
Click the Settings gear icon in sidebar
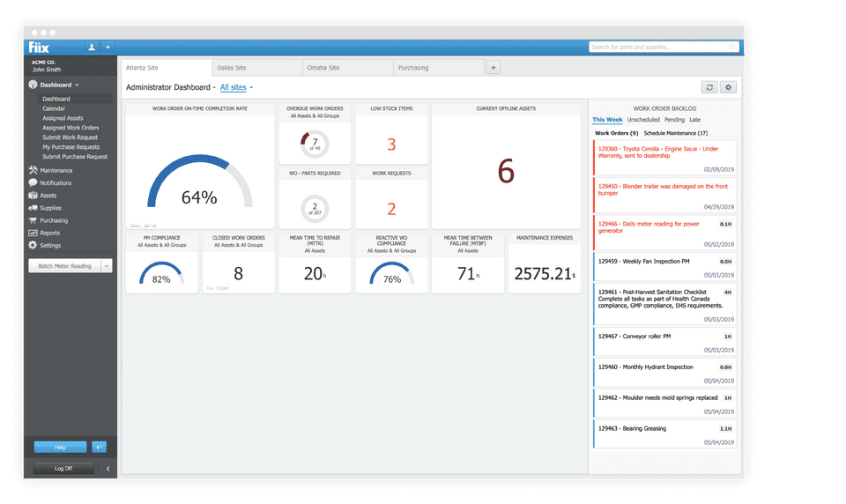[x=33, y=245]
